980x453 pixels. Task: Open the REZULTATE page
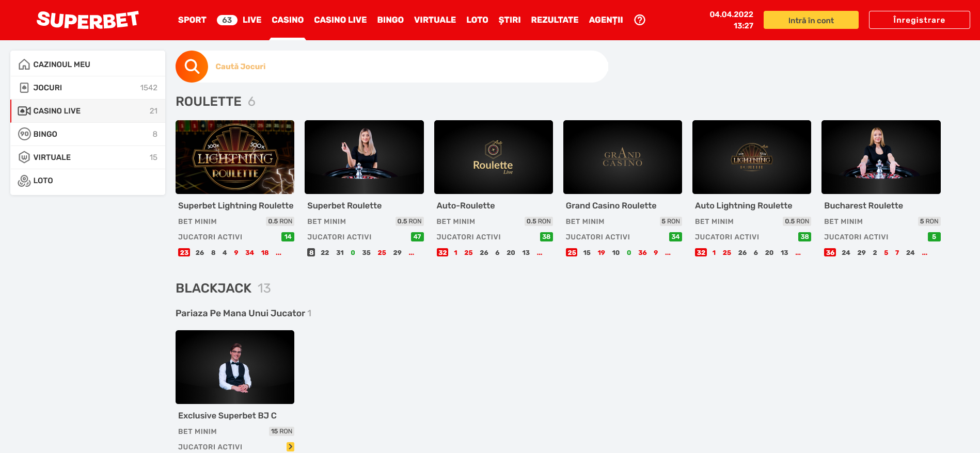[555, 20]
